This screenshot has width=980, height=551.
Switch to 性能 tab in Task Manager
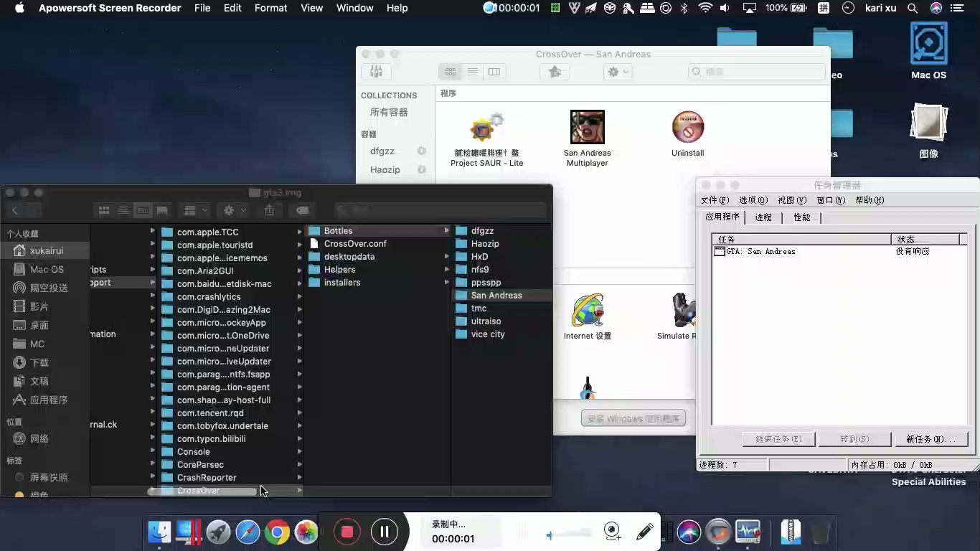click(x=801, y=217)
